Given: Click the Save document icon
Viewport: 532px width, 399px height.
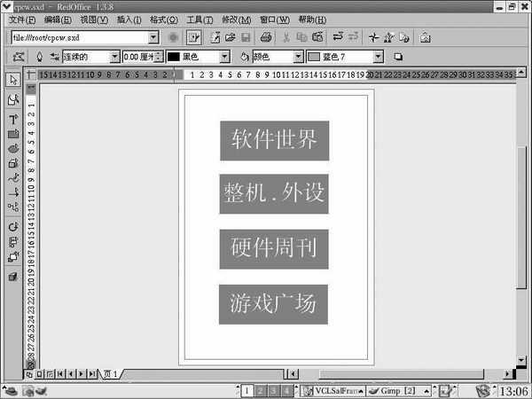Looking at the screenshot, I should [x=245, y=38].
